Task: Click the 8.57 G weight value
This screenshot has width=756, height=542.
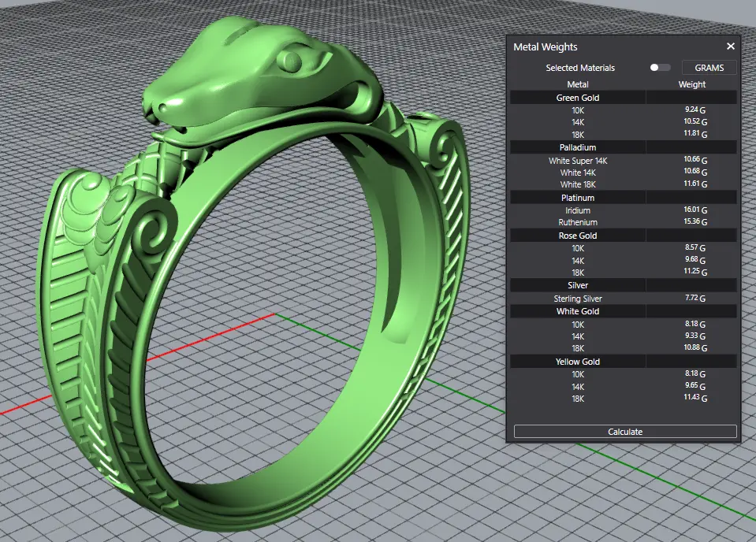Action: pos(695,247)
